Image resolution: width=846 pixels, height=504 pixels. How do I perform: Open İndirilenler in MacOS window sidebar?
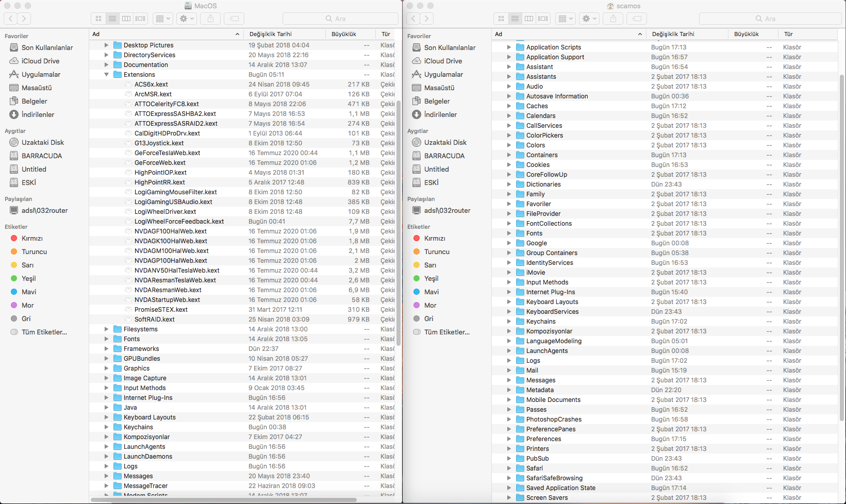38,114
